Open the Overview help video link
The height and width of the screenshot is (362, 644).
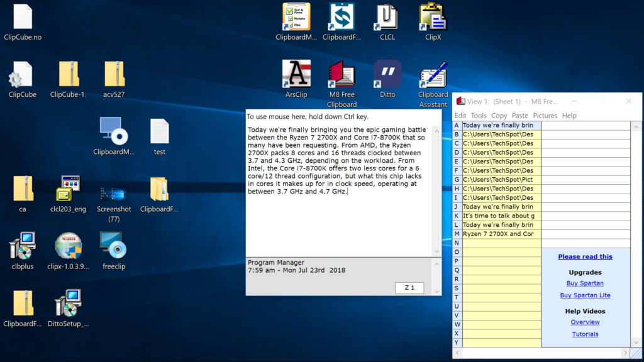(x=585, y=322)
